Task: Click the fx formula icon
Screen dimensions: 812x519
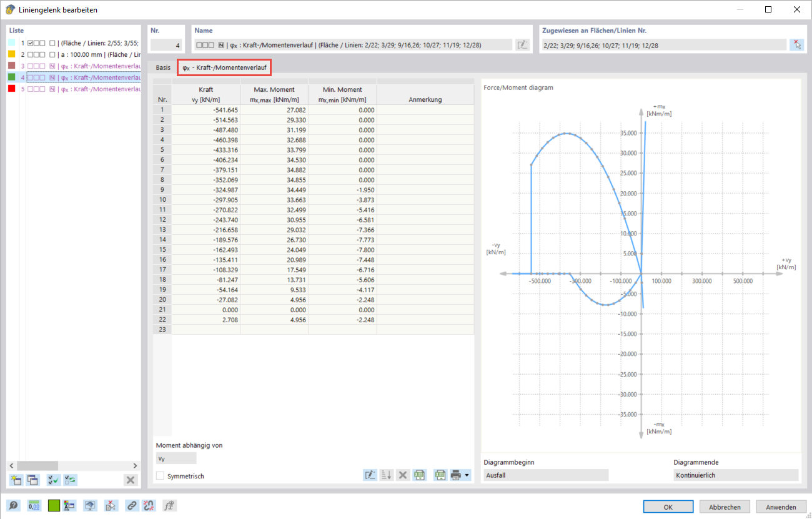Action: click(170, 506)
